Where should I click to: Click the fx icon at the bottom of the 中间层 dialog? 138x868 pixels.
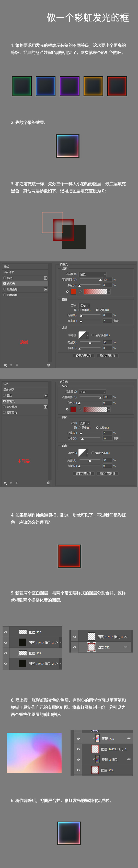[x=5, y=483]
